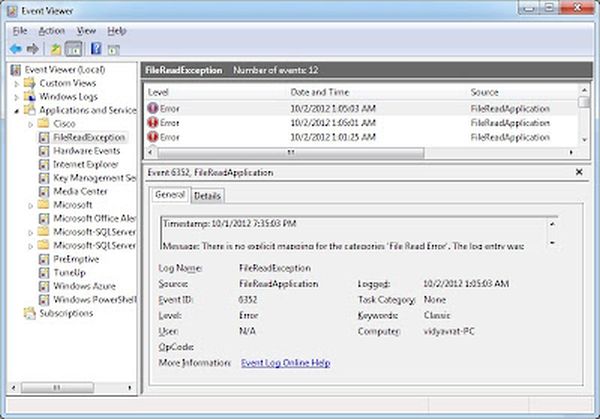
Task: Click message box scroll up arrow
Action: tap(552, 224)
